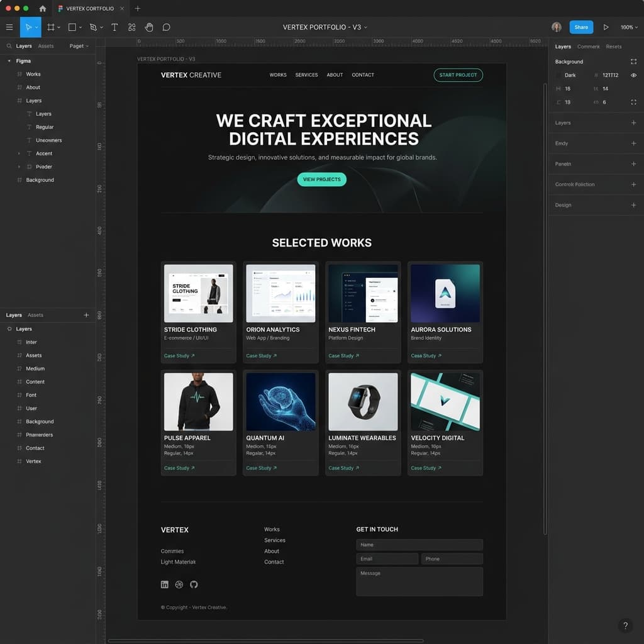Click the blue Share button

pos(581,27)
